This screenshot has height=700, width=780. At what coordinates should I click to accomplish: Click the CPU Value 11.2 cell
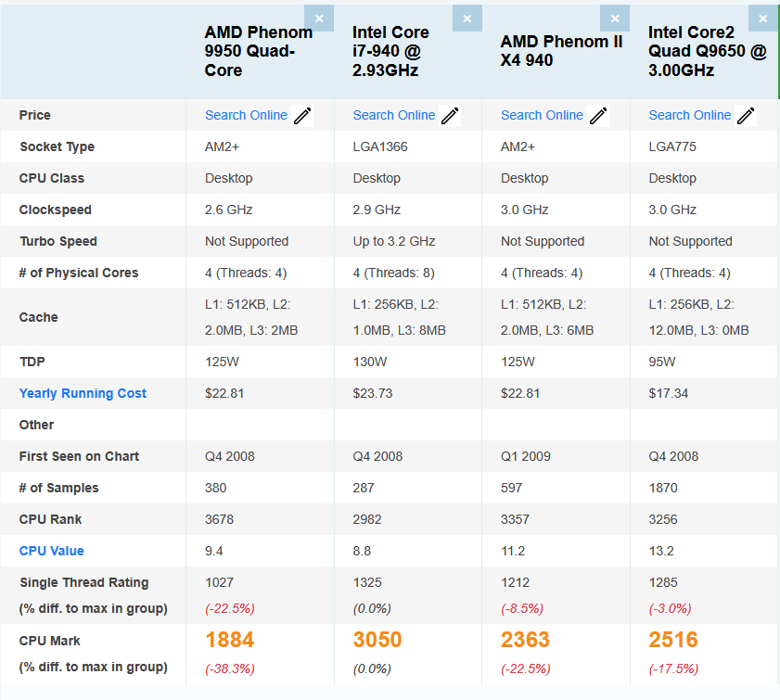click(513, 551)
